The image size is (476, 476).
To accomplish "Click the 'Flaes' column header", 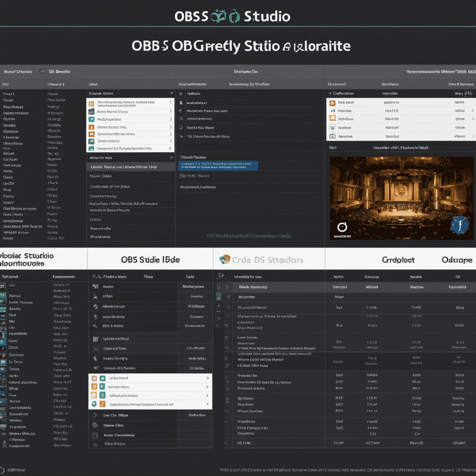I will click(148, 277).
